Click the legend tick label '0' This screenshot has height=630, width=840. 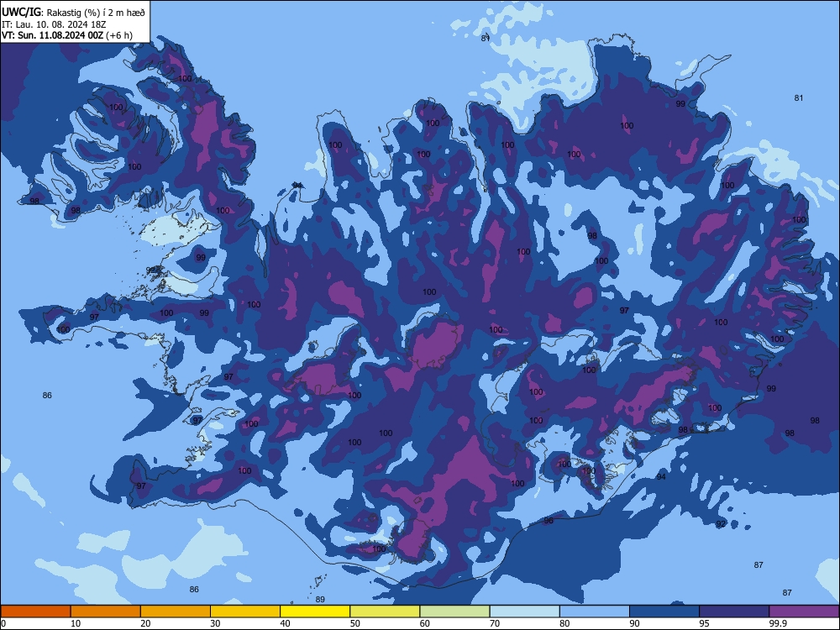(3, 623)
